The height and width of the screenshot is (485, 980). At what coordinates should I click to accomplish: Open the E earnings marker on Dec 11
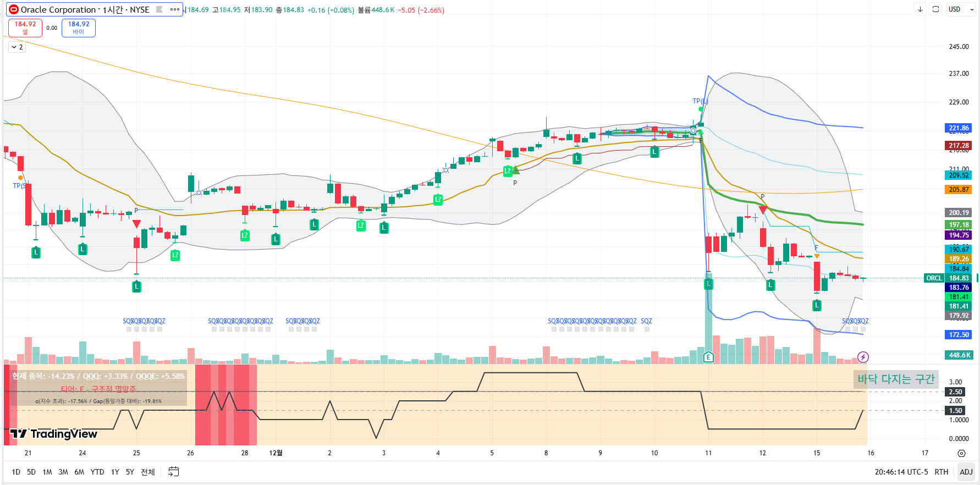pyautogui.click(x=708, y=357)
